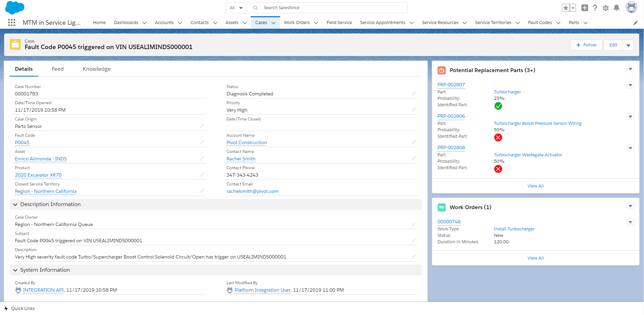This screenshot has height=315, width=644.
Task: Click the pencil icon to edit navigation
Action: 635,23
